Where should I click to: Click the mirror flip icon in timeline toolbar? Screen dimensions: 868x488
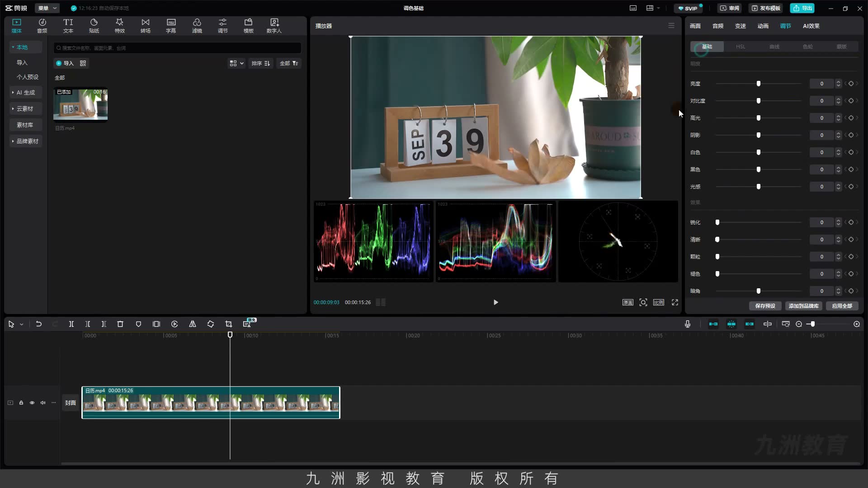coord(193,324)
